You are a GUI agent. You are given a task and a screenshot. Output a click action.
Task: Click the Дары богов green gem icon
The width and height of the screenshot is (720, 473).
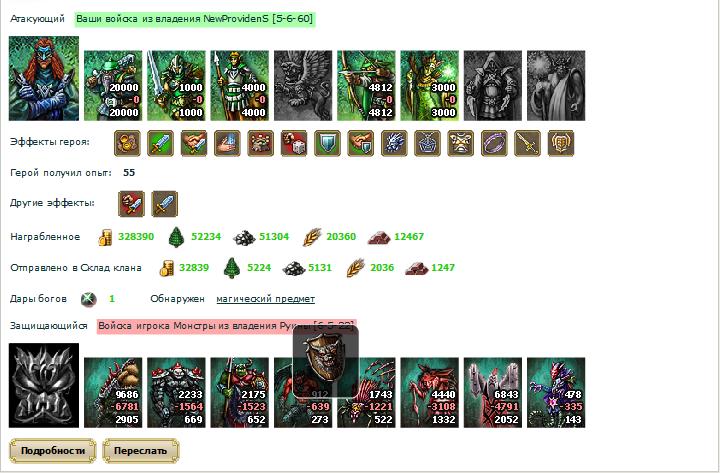pos(88,299)
